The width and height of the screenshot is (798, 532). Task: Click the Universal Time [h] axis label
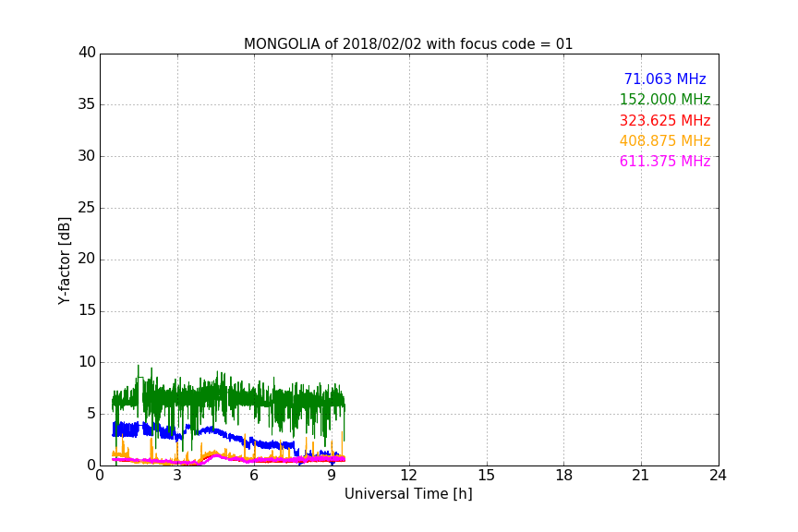[408, 494]
